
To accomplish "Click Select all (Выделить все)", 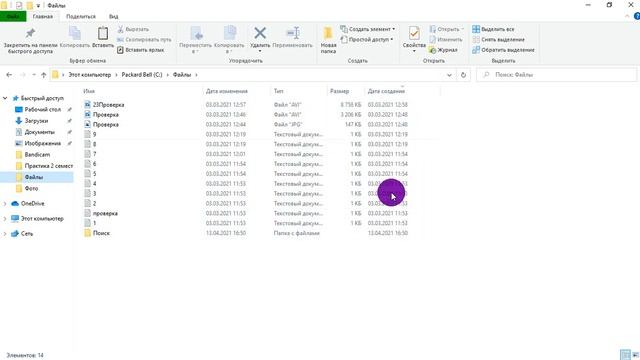I will (x=493, y=29).
